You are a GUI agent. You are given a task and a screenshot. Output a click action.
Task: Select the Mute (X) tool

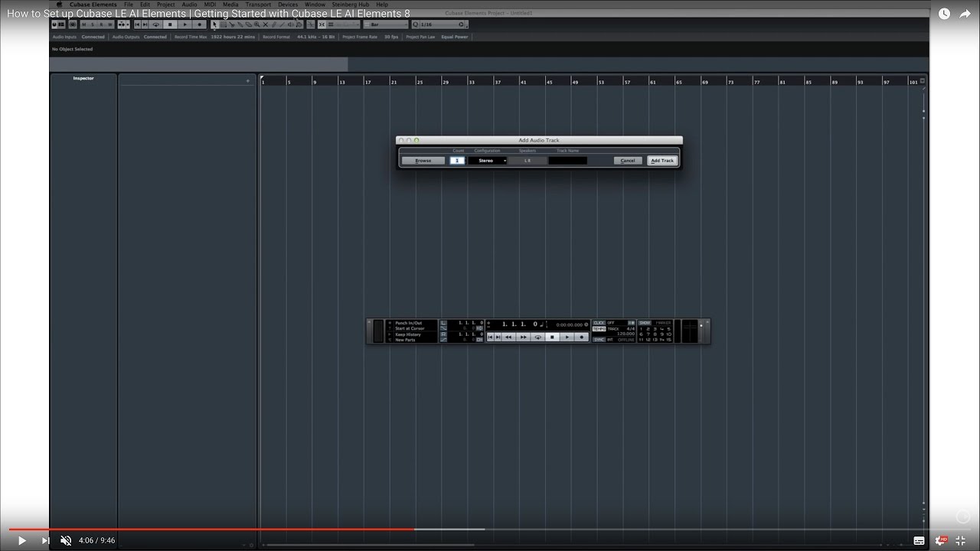point(266,24)
